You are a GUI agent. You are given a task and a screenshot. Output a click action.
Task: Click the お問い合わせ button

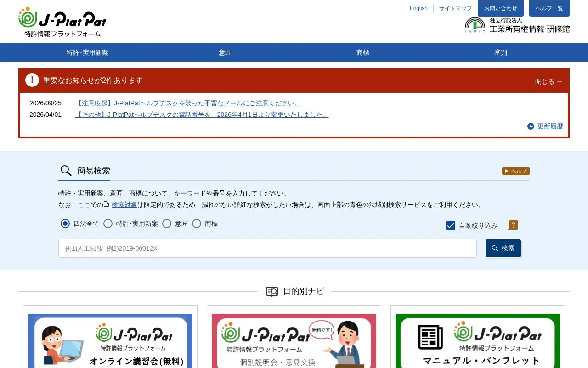coord(501,8)
